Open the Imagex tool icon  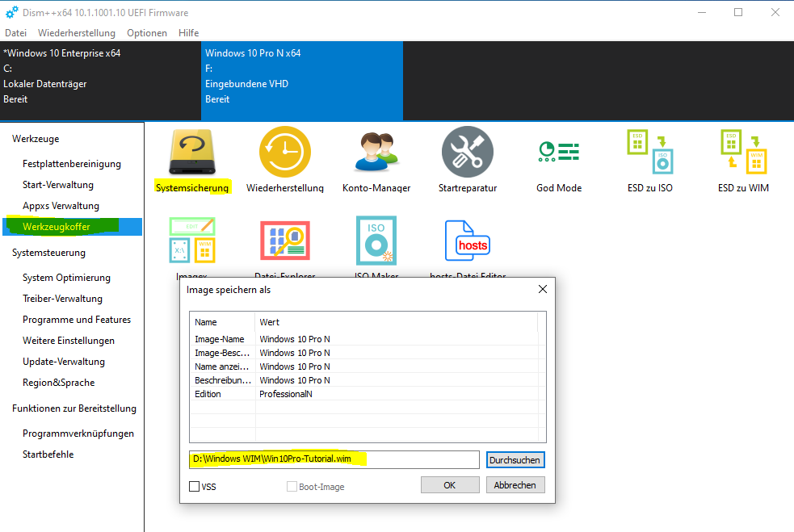click(192, 241)
